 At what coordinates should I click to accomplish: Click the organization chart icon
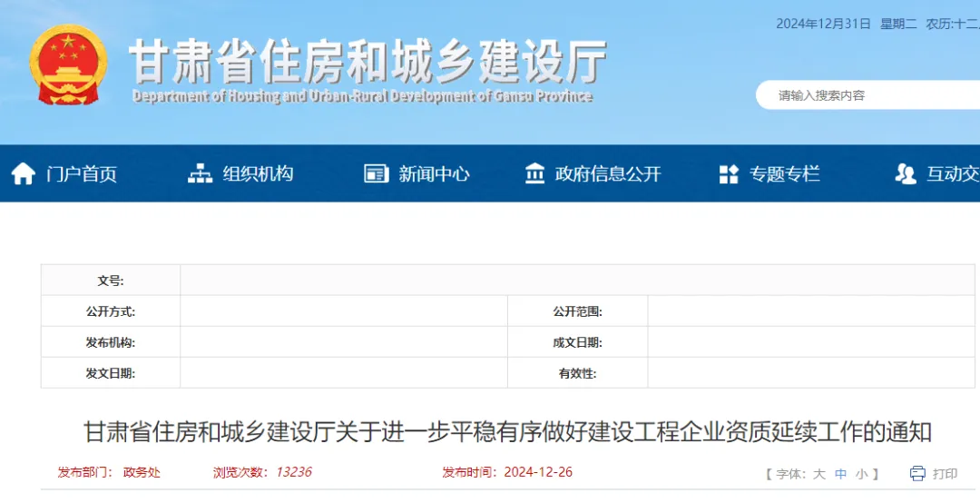coord(200,173)
